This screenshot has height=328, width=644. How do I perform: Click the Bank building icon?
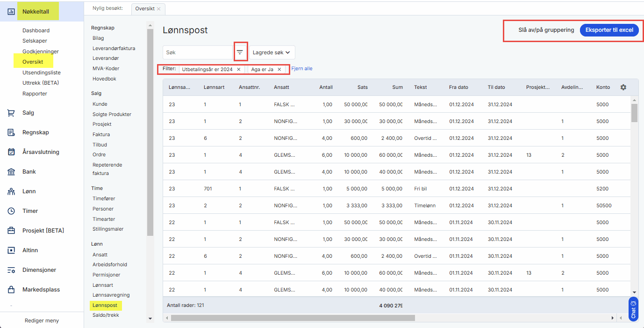point(11,172)
